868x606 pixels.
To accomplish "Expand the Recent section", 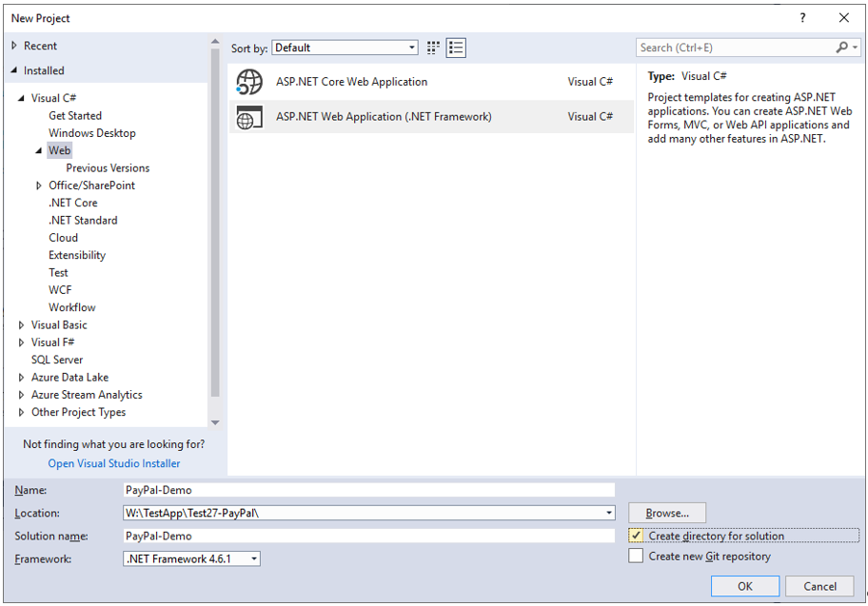I will tap(14, 46).
